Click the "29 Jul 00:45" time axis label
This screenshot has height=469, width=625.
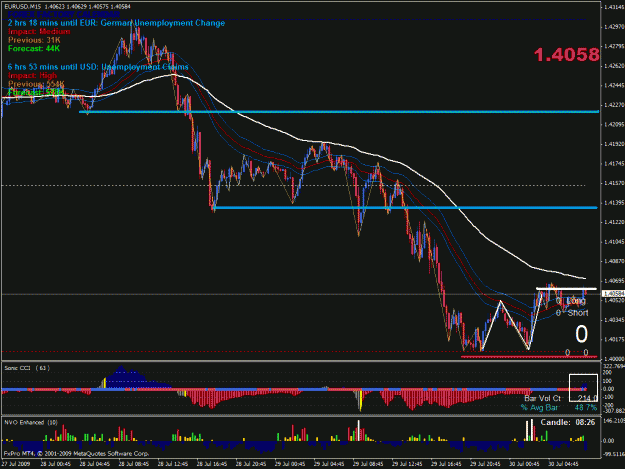290,464
